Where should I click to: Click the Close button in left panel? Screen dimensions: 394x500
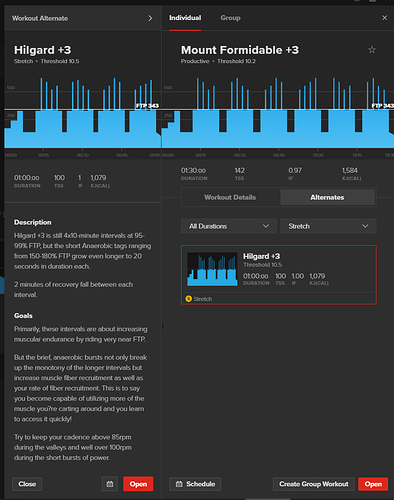pos(27,484)
